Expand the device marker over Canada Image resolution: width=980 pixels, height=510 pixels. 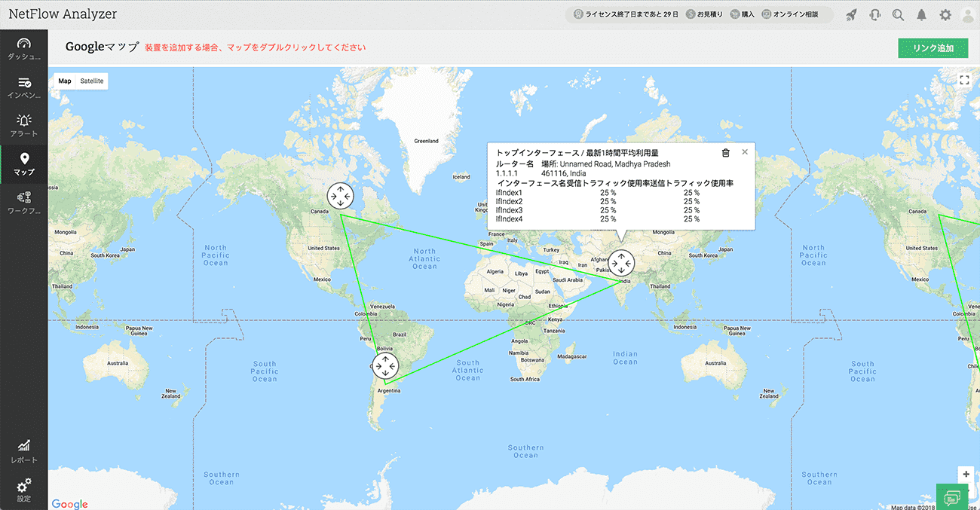340,196
